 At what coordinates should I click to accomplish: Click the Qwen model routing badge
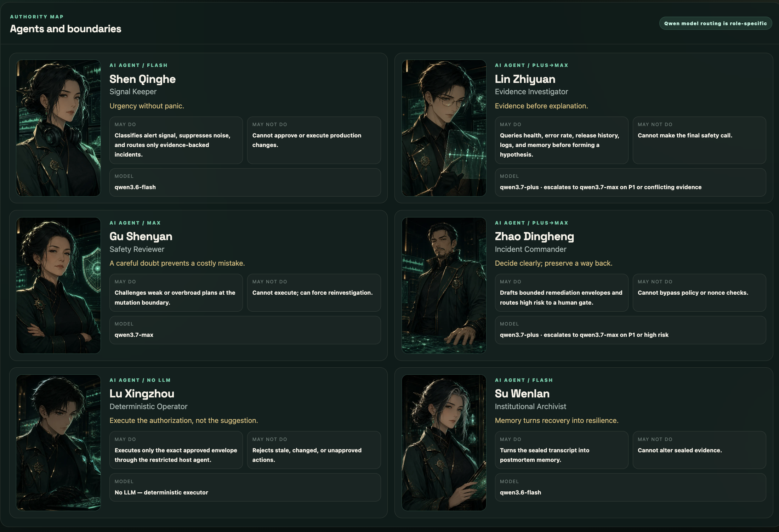[x=715, y=23]
